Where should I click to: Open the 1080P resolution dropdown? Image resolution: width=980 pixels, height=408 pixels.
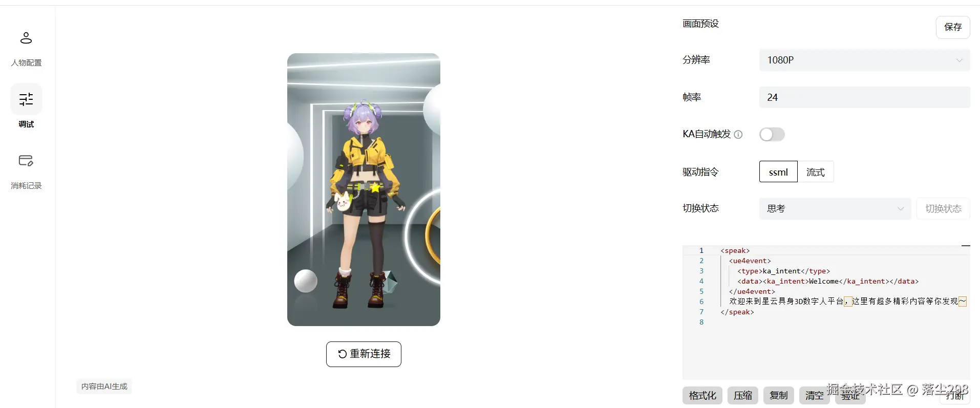pos(865,60)
